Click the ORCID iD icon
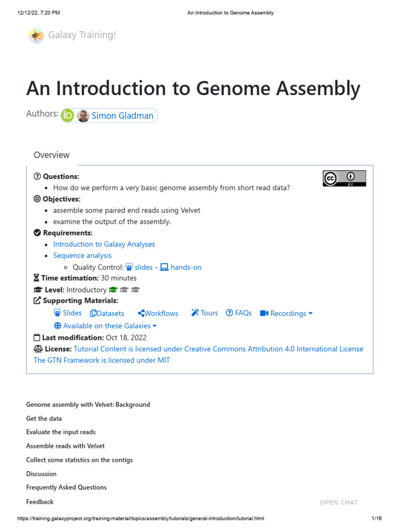Viewport: 399px width, 532px height. [68, 115]
